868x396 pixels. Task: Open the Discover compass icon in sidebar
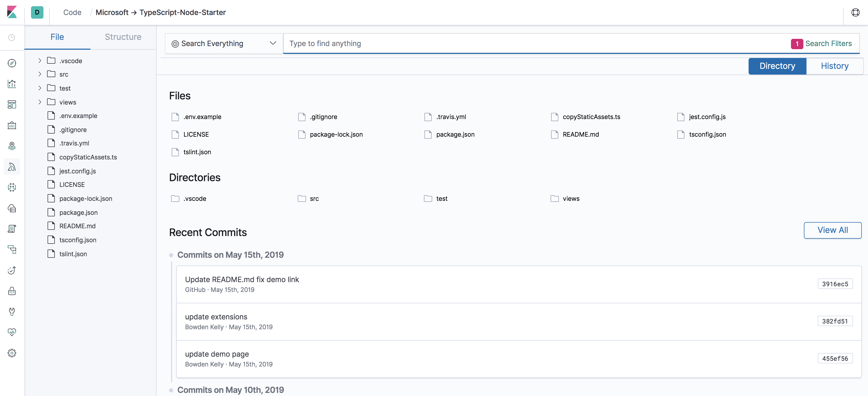point(12,63)
